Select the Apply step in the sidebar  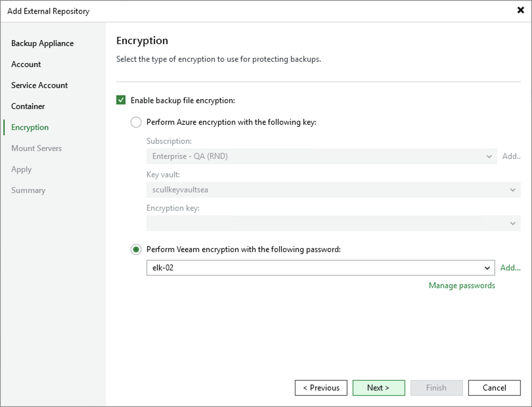(21, 169)
